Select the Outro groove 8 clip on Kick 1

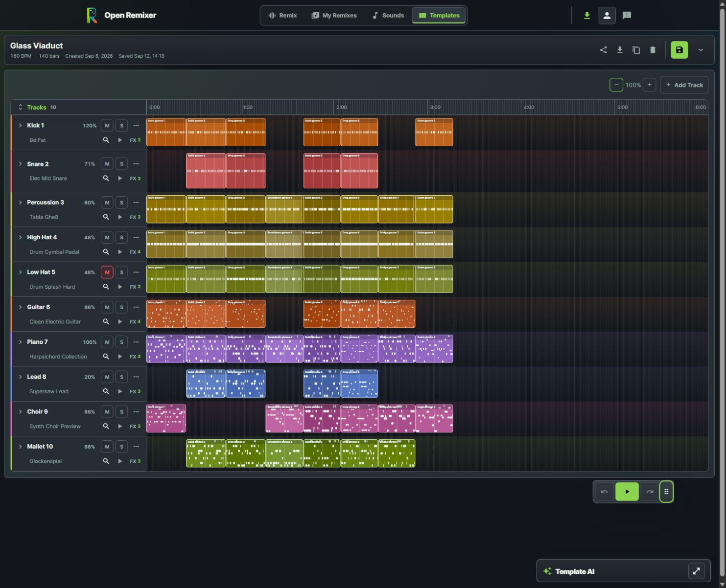434,132
